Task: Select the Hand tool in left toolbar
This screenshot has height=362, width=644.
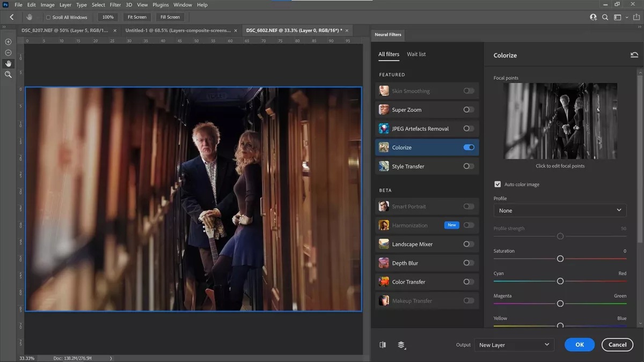Action: tap(8, 63)
